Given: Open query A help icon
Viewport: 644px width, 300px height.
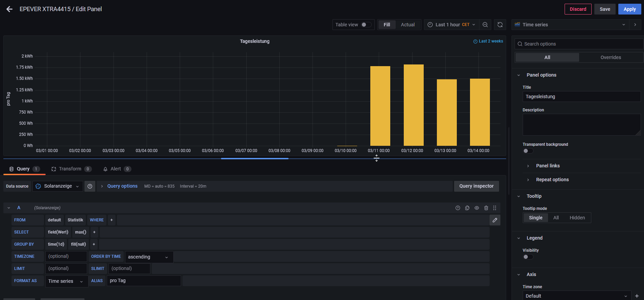Looking at the screenshot, I should click(x=458, y=208).
